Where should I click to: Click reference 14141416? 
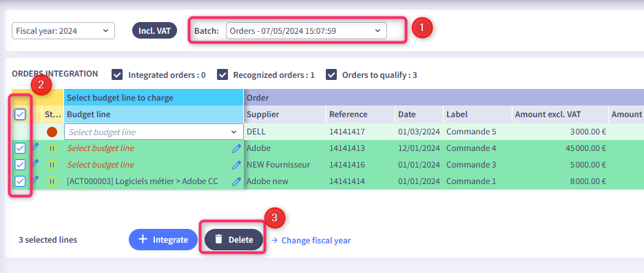pos(347,165)
